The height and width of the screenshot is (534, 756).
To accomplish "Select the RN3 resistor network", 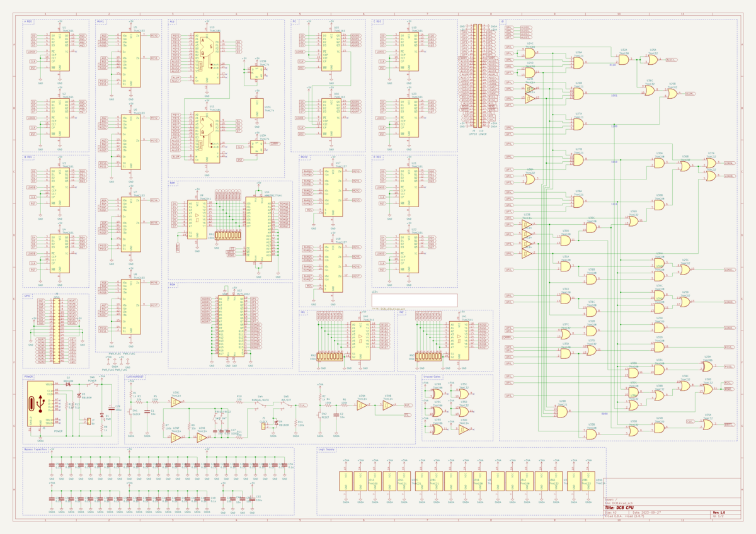I will pyautogui.click(x=430, y=356).
